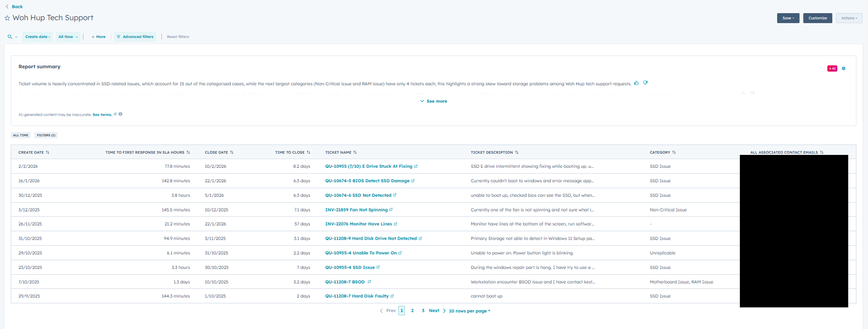Open the Actions menu
This screenshot has height=329, width=868.
point(849,18)
